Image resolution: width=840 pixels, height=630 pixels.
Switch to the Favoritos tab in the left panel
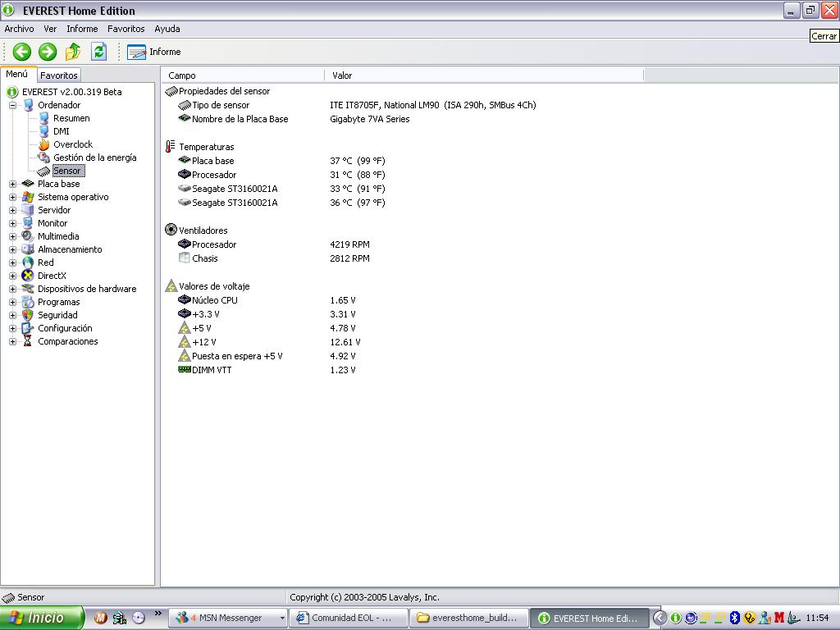59,75
